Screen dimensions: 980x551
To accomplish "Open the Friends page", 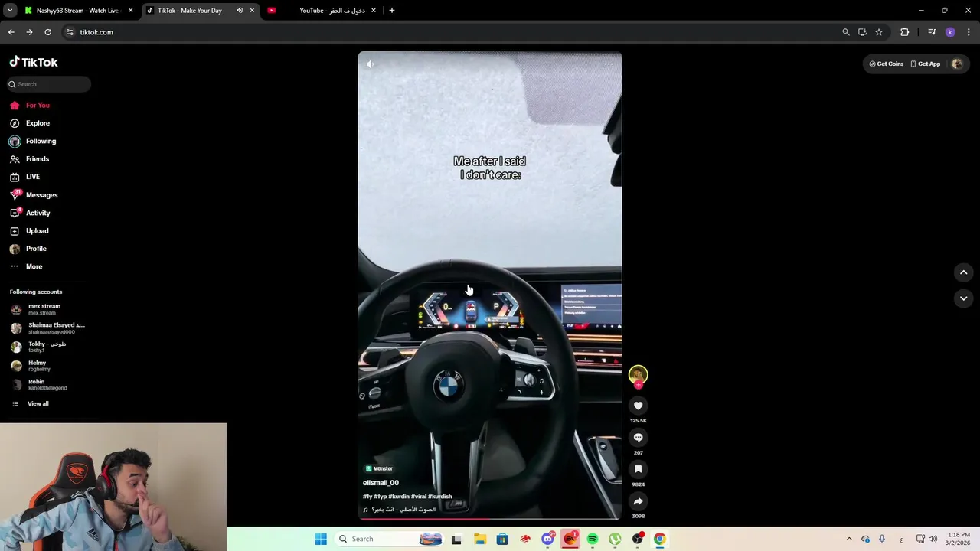I will coord(30,158).
